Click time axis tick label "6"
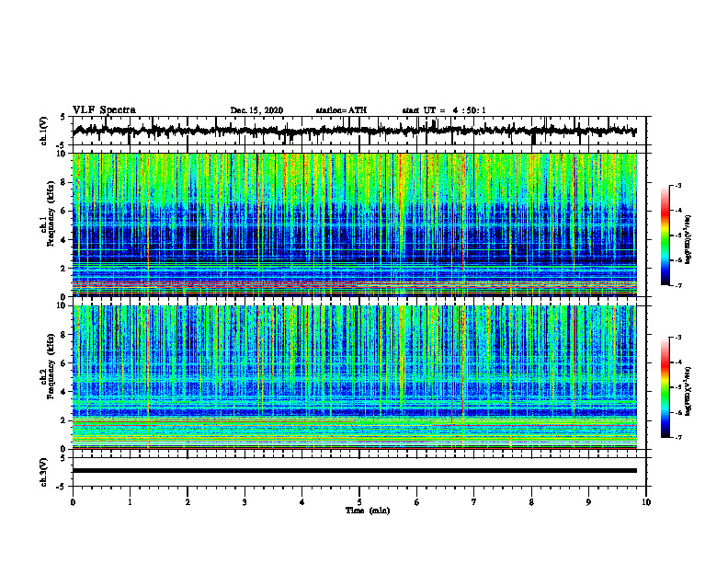 [x=417, y=502]
